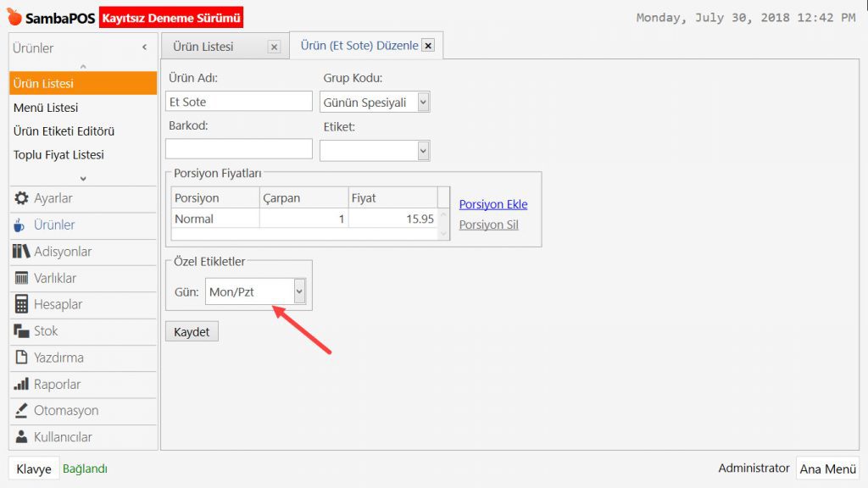Collapse the Ürünler sidebar panel
The width and height of the screenshot is (868, 488).
144,48
